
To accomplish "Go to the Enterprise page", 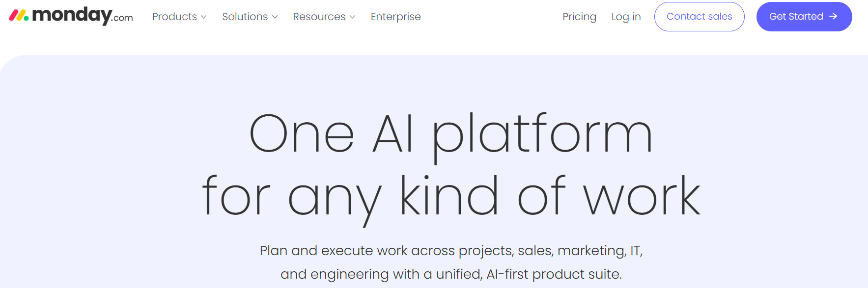I will (x=395, y=17).
